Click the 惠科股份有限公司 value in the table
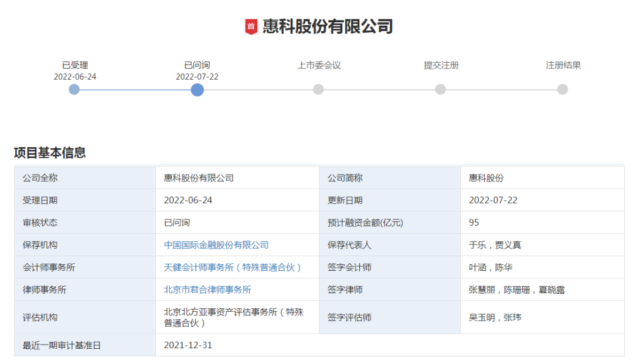 199,178
